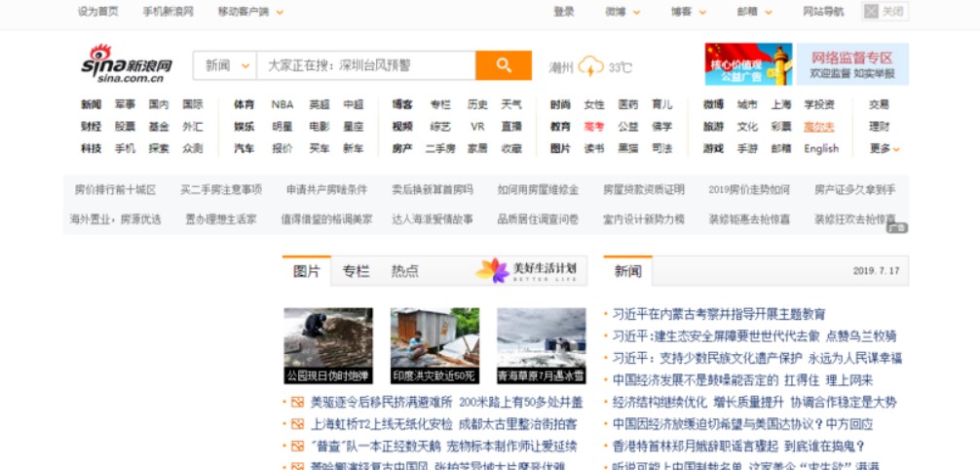This screenshot has height=470, width=980.
Task: Open the 体育 sports navigation link
Action: point(244,104)
